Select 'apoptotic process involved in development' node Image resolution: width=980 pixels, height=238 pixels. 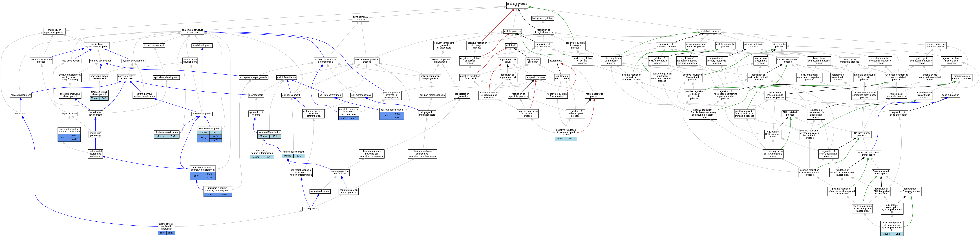pyautogui.click(x=391, y=95)
